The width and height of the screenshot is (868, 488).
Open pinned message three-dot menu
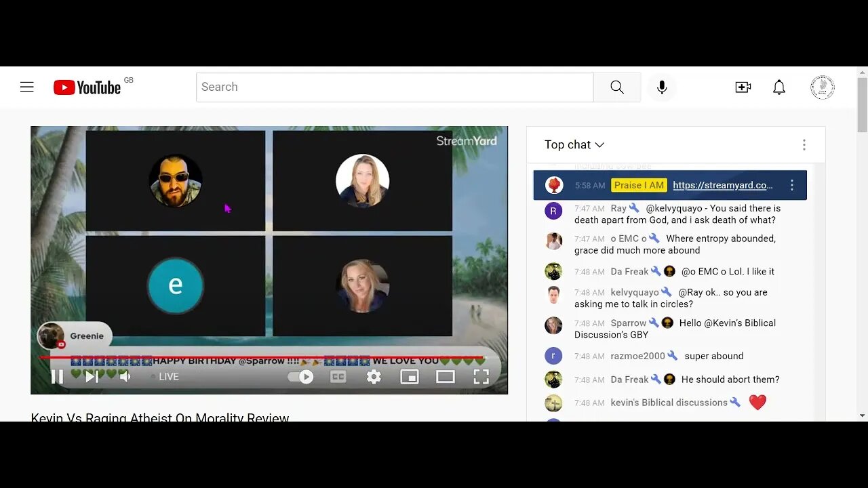[792, 185]
